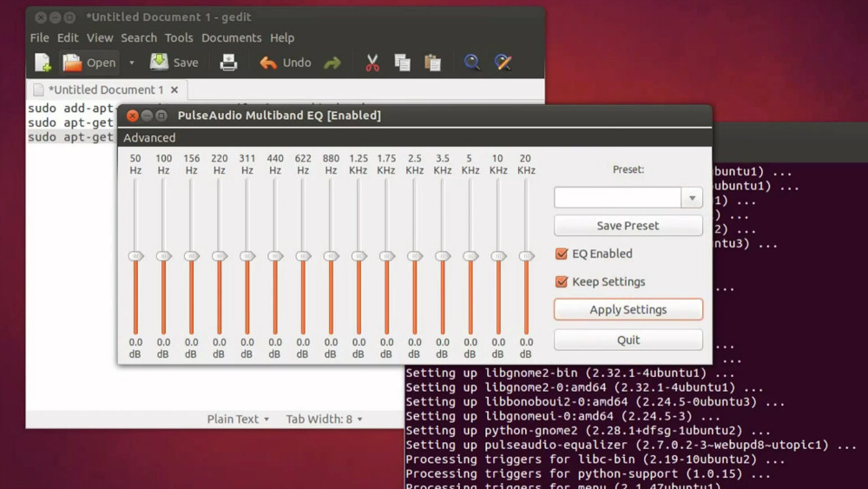
Task: Click the Preset name text field
Action: coord(617,198)
